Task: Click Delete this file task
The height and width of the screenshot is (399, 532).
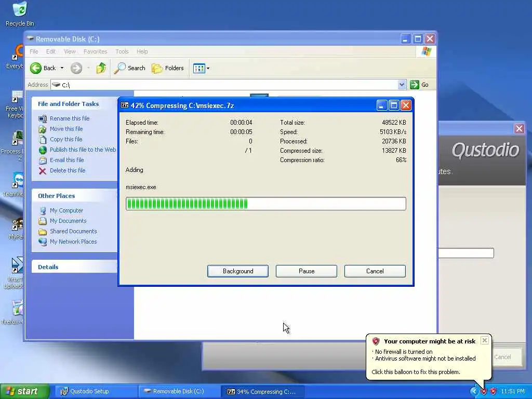Action: pyautogui.click(x=68, y=170)
